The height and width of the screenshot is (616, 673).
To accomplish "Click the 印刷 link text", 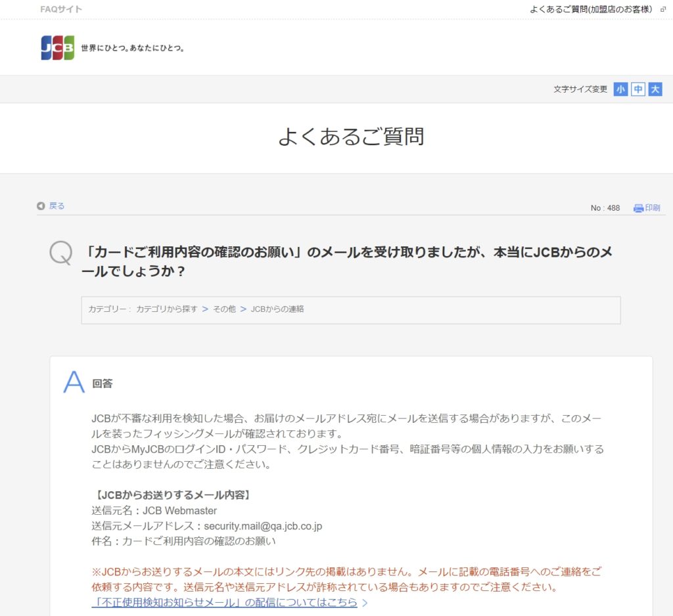I will [x=653, y=208].
